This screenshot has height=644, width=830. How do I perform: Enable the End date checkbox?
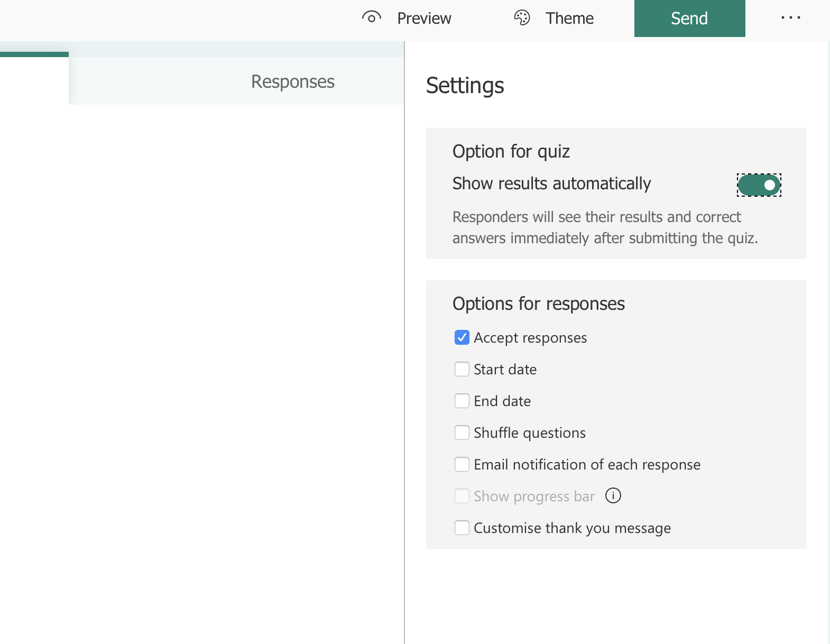[x=462, y=401]
